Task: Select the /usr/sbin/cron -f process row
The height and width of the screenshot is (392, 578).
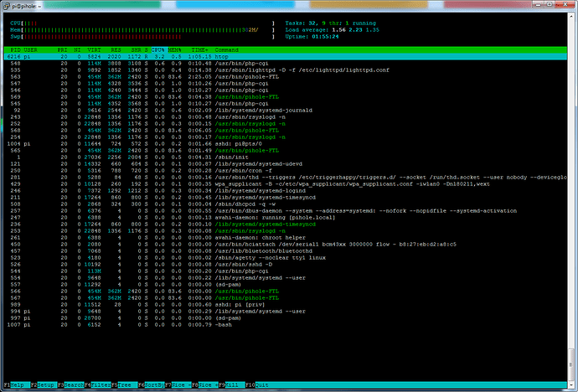Action: tap(286, 171)
